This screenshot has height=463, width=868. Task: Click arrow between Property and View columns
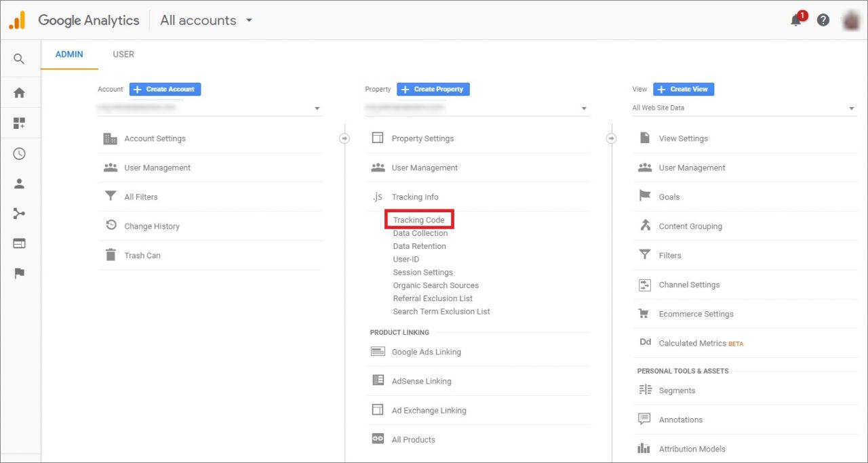(x=611, y=138)
